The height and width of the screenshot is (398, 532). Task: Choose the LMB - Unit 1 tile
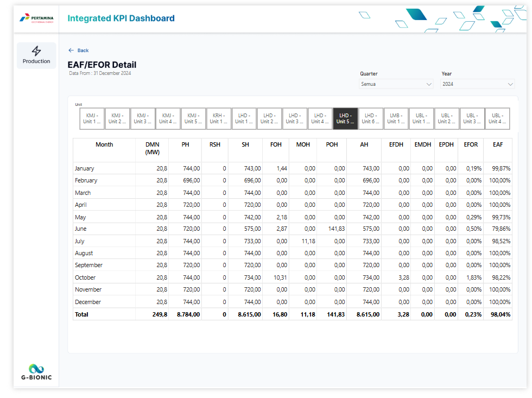point(396,118)
